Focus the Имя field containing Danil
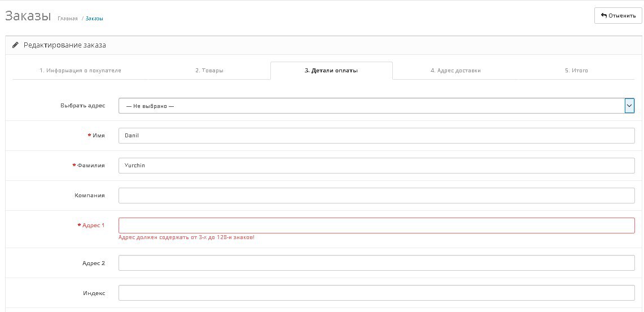The width and height of the screenshot is (644, 312). point(376,136)
